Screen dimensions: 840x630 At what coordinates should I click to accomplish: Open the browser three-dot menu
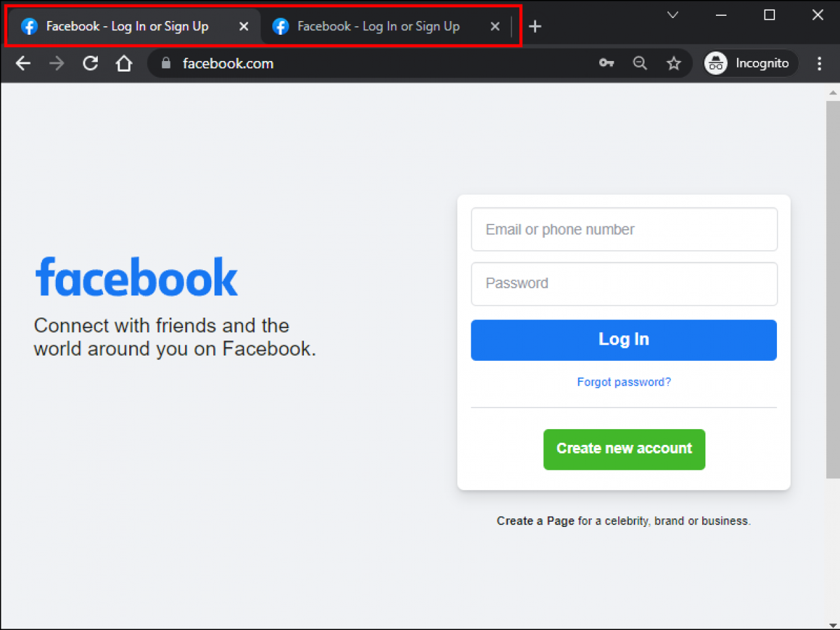coord(819,63)
